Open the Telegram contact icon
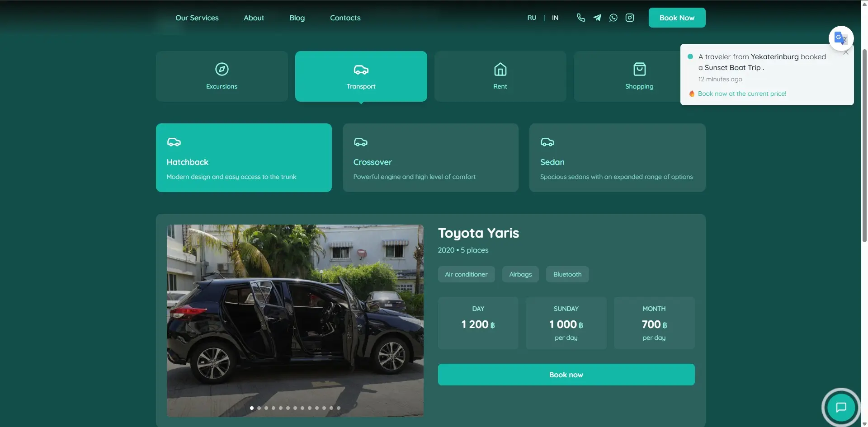 [x=597, y=18]
